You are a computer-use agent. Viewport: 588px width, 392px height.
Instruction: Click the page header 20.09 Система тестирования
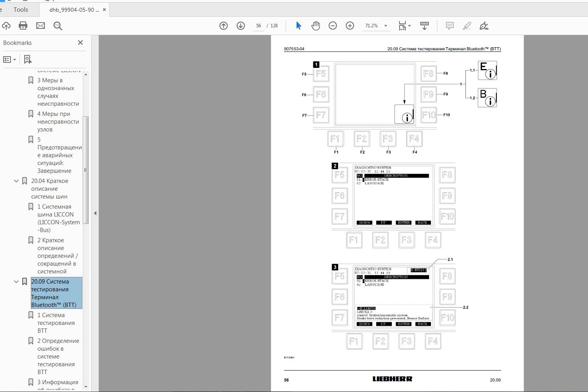444,49
